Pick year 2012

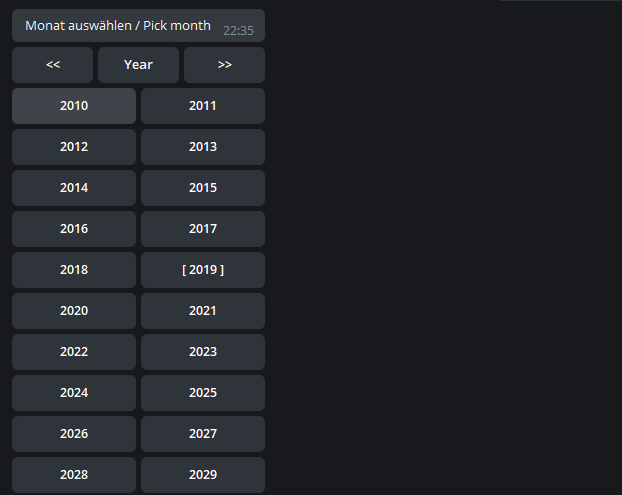point(74,147)
